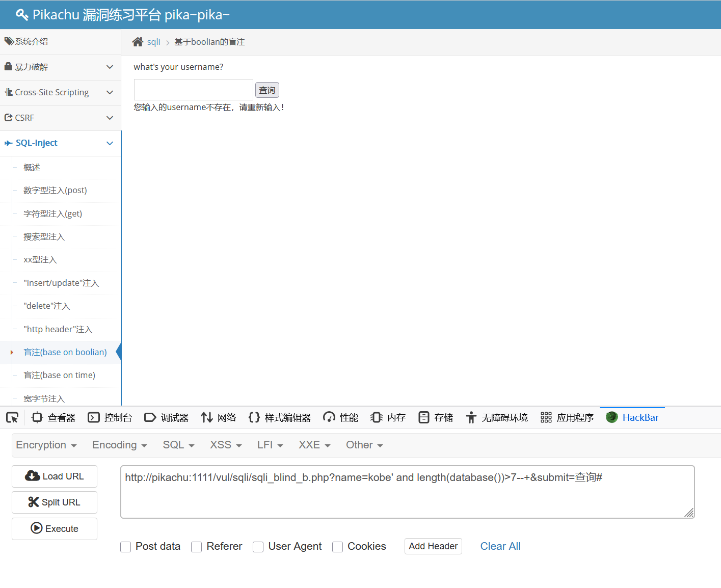Activate the element picker tool icon

(x=12, y=418)
